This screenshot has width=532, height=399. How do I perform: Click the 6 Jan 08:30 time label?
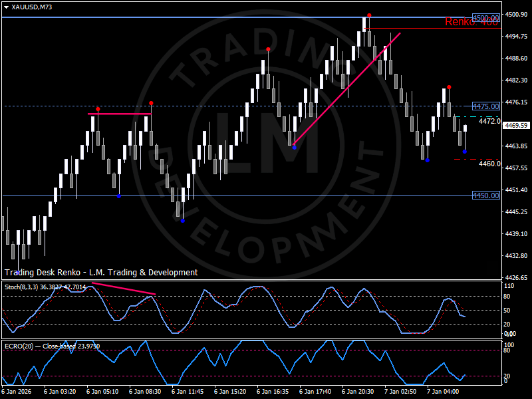145,392
